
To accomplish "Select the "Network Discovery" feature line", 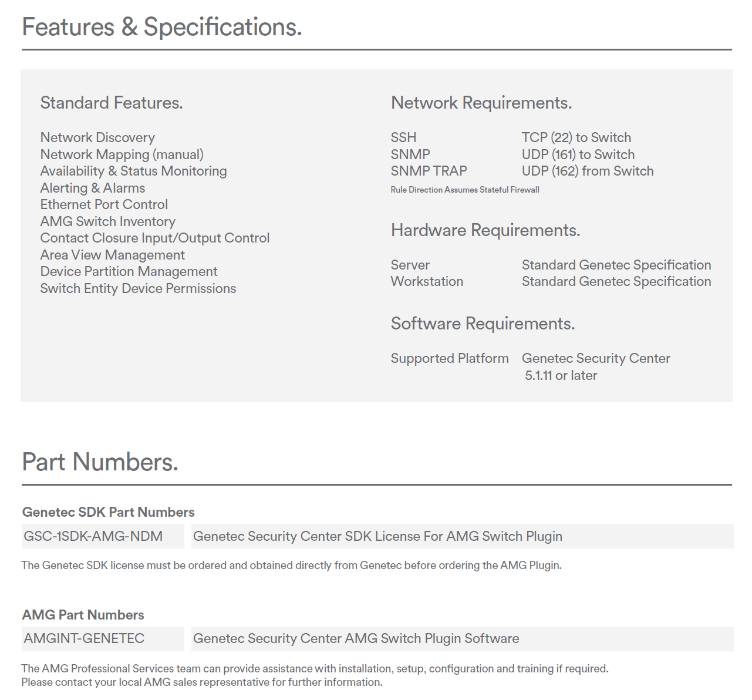I will click(x=97, y=137).
